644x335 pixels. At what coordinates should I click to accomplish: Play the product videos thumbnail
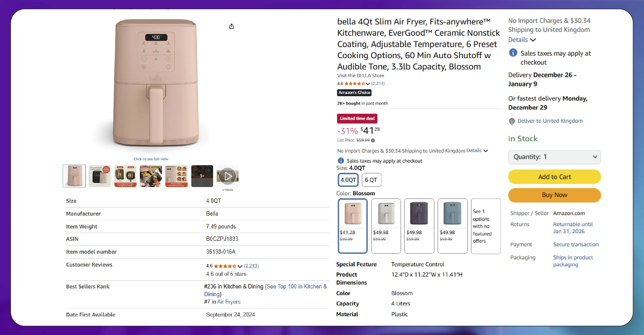(x=228, y=176)
